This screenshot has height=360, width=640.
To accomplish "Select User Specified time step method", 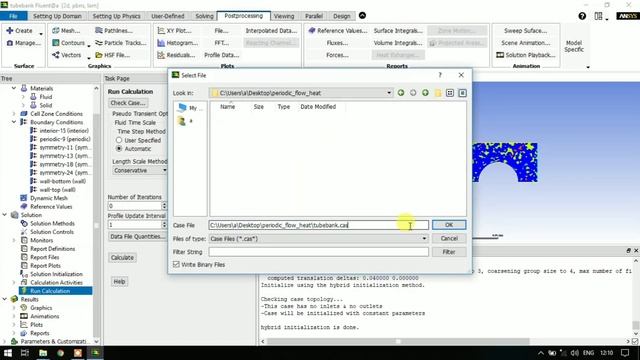I will pos(119,140).
